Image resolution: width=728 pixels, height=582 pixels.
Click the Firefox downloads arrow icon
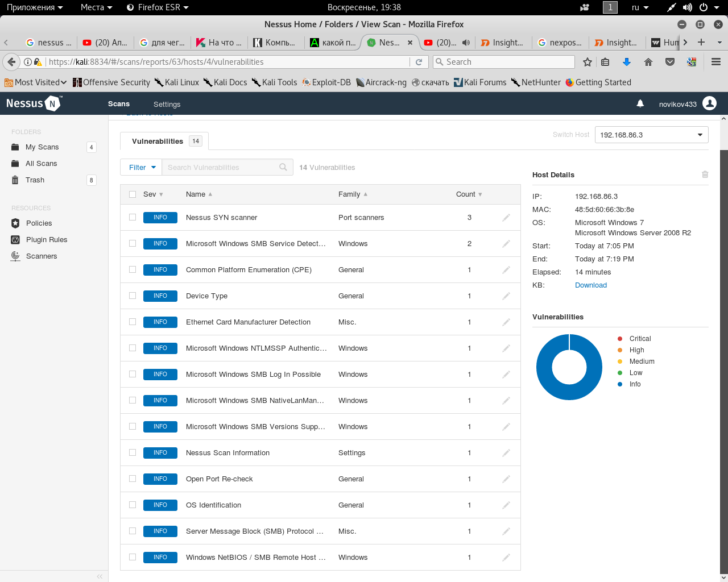tap(626, 62)
